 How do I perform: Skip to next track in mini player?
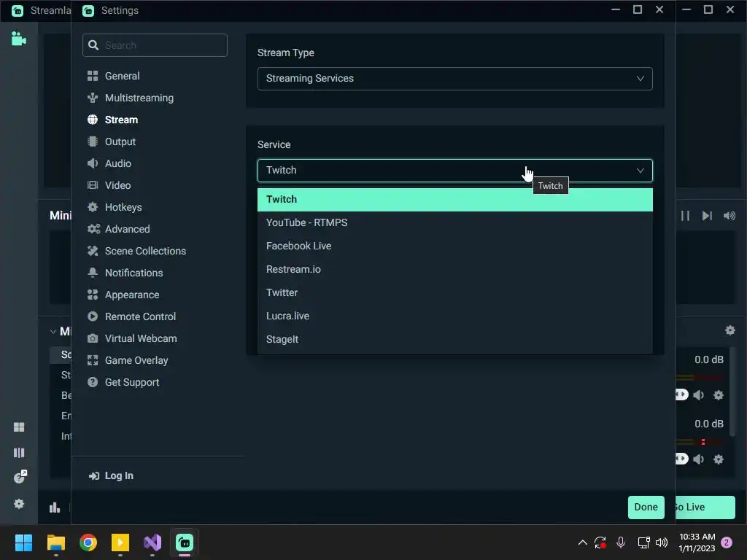pos(707,216)
